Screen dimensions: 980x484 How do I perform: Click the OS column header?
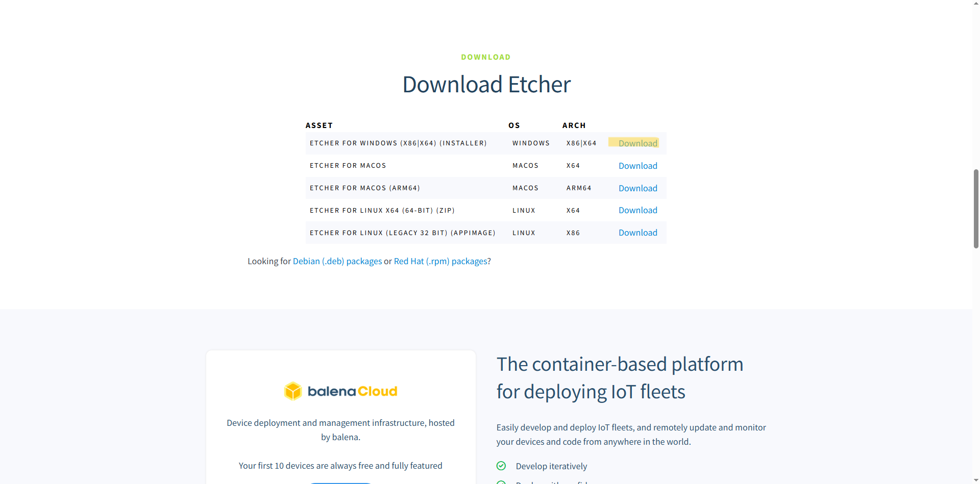tap(514, 125)
